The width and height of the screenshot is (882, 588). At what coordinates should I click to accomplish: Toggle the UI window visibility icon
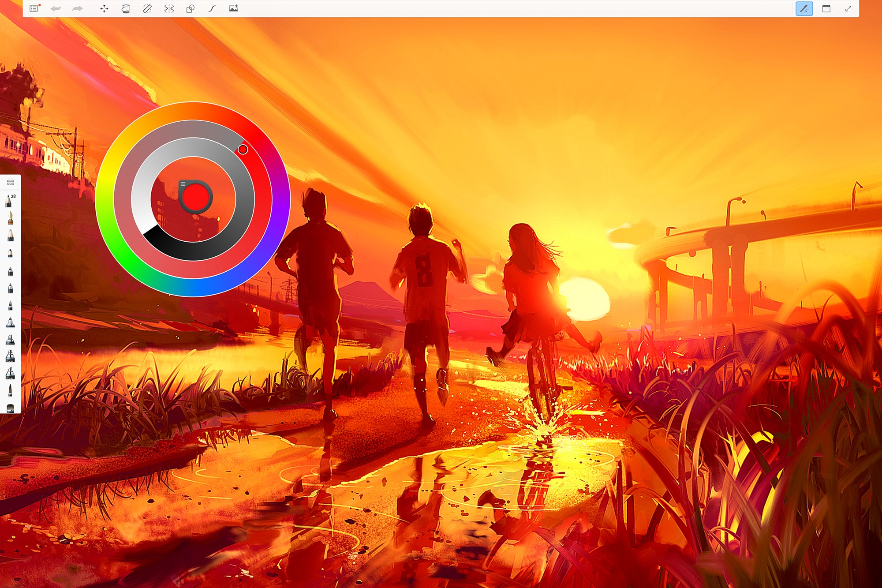826,8
